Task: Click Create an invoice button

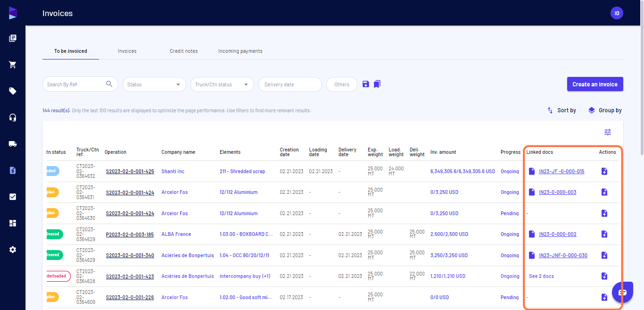Action: pos(595,84)
